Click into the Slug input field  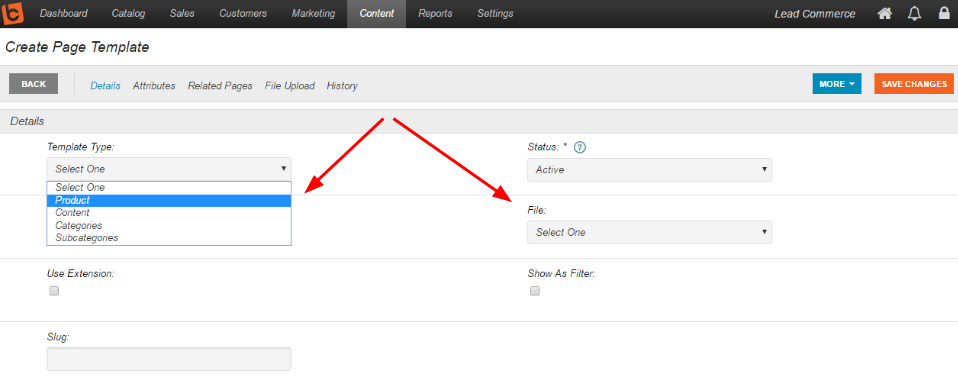click(169, 359)
